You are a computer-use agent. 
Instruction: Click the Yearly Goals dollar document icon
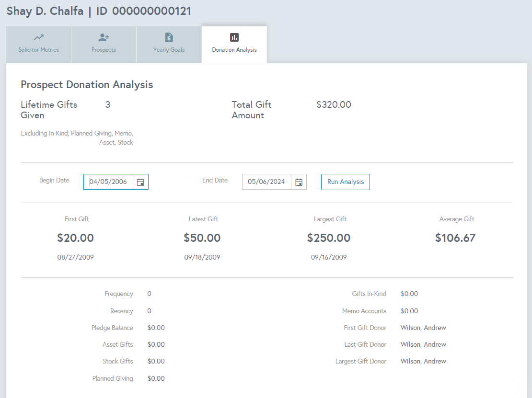pos(169,37)
